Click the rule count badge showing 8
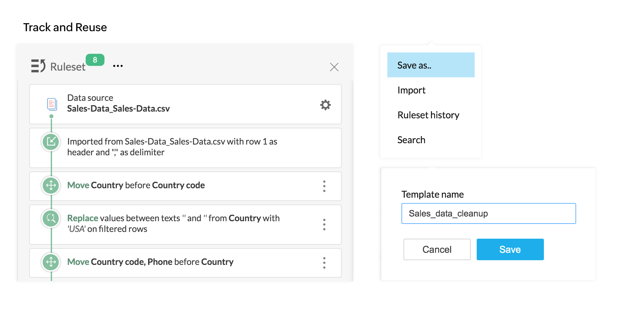 click(95, 60)
